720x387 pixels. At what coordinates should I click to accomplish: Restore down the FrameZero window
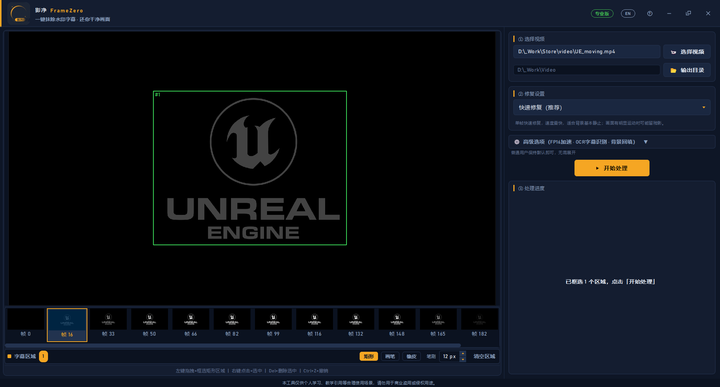pyautogui.click(x=688, y=13)
